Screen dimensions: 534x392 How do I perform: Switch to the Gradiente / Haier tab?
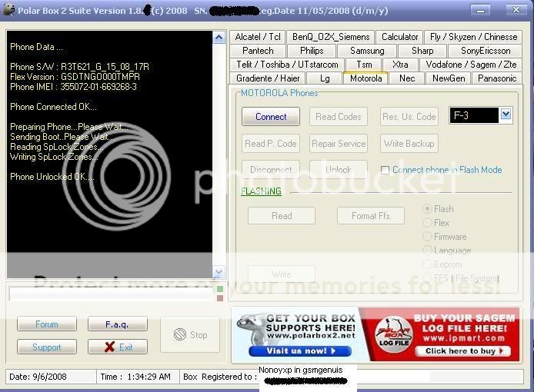tap(268, 78)
